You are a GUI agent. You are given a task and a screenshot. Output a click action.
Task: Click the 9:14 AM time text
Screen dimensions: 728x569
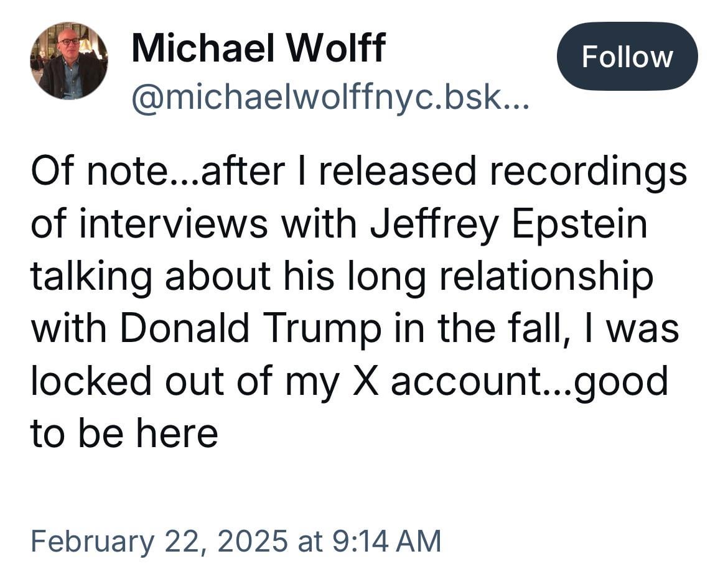point(387,540)
